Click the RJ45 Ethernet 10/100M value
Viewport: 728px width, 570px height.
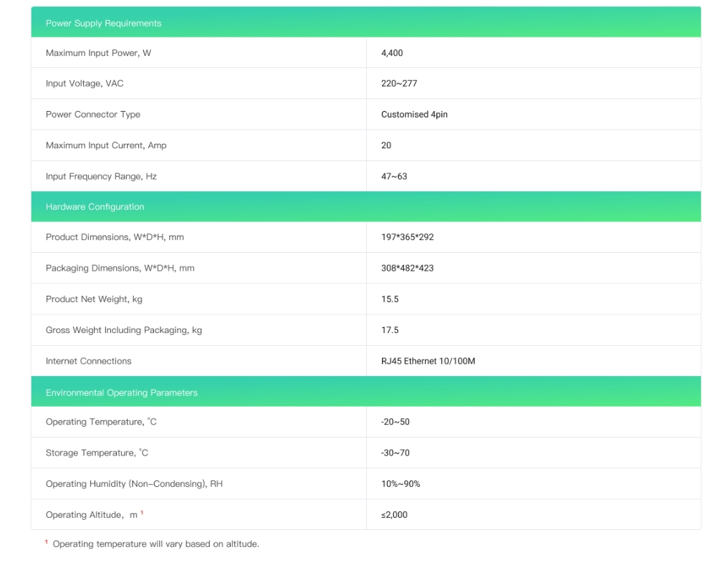(x=428, y=362)
